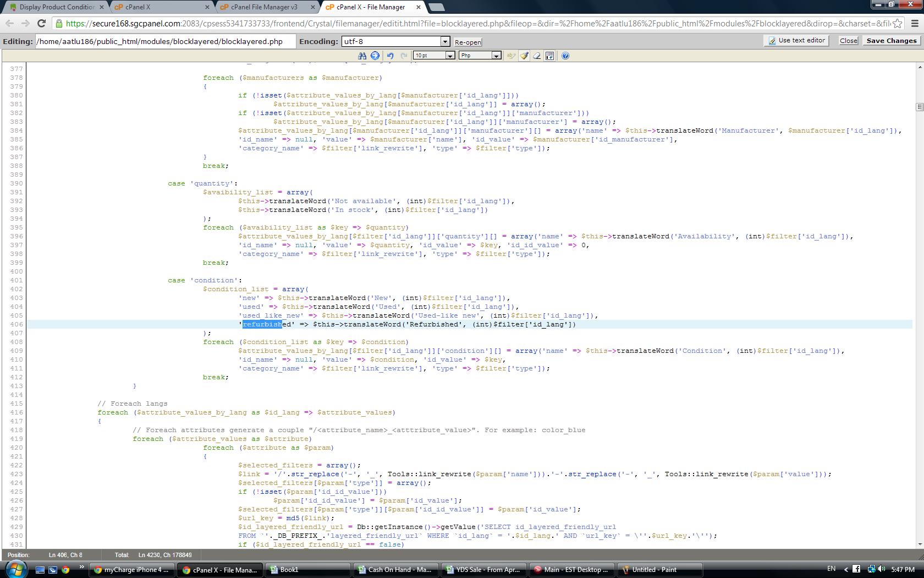
Task: Switch to the Use text editor mode
Action: [x=796, y=40]
